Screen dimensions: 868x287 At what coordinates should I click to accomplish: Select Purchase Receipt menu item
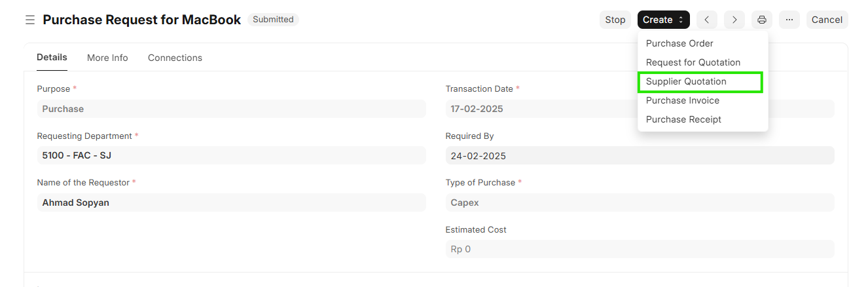point(683,119)
